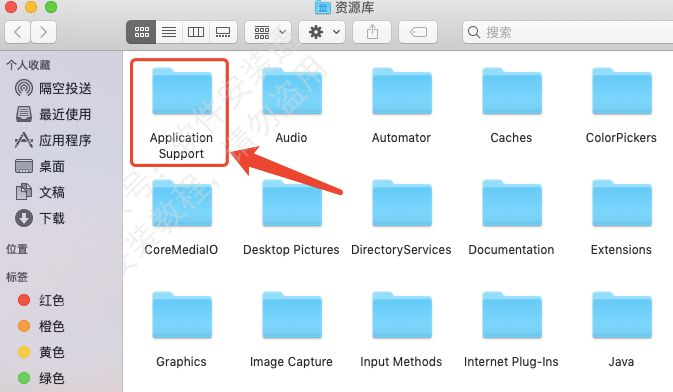This screenshot has height=392, width=673.
Task: Select the Desktop Pictures folder
Action: (x=291, y=218)
